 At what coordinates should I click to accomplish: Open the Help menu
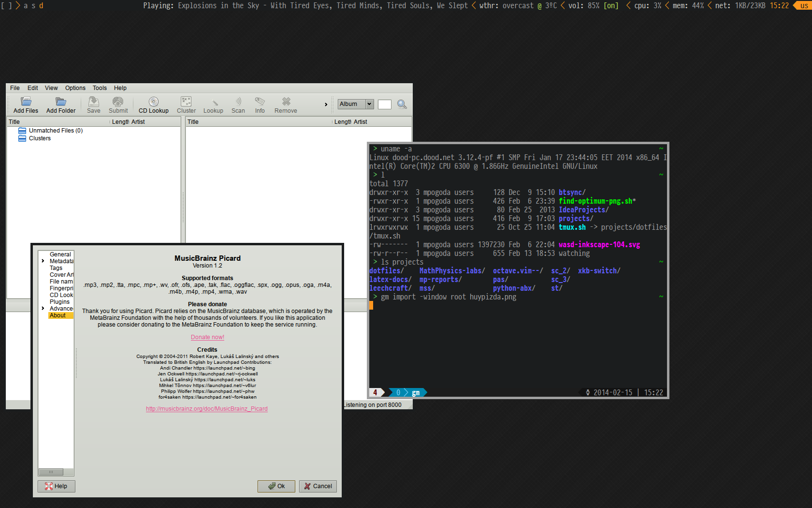[120, 88]
